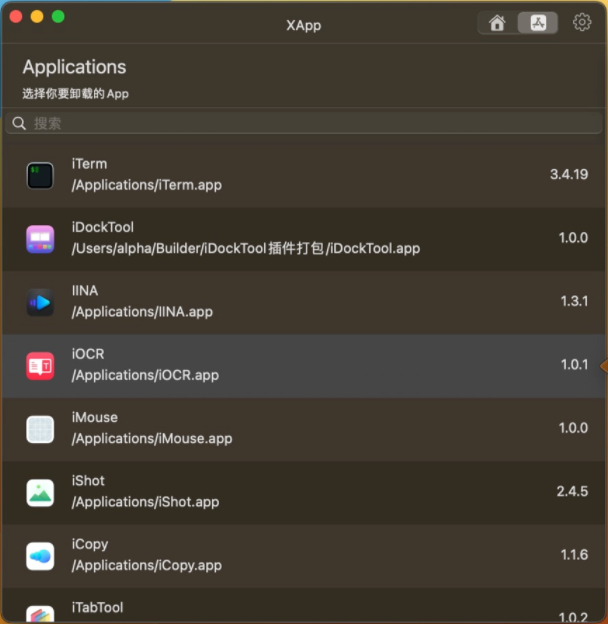Select the iDockTool name text
The image size is (608, 624).
103,227
